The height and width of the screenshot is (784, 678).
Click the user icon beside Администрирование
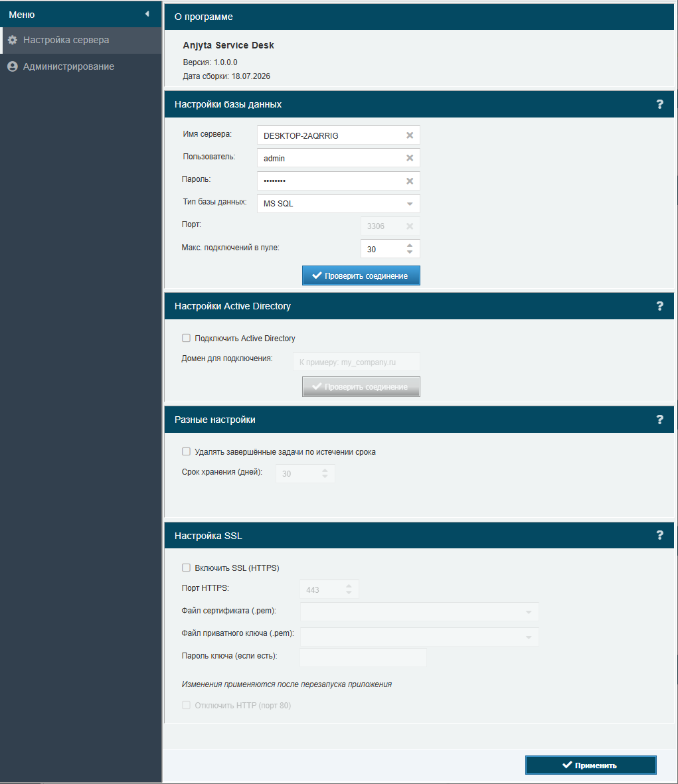pyautogui.click(x=13, y=66)
